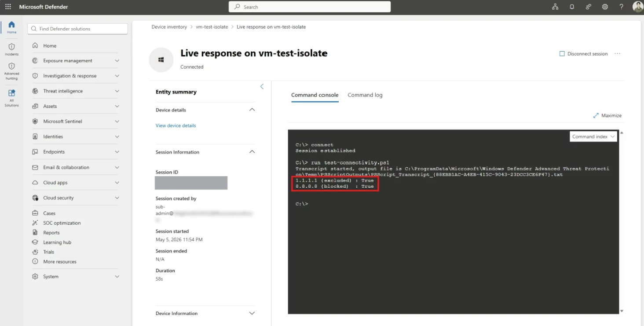Click the Learning hub icon
This screenshot has height=326, width=644.
(x=35, y=242)
